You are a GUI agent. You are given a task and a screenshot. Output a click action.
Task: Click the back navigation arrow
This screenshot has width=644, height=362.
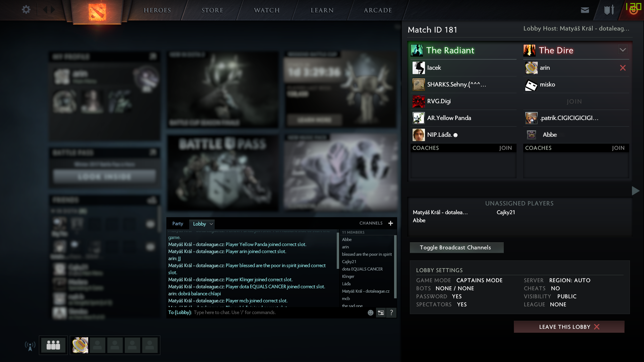tap(45, 10)
